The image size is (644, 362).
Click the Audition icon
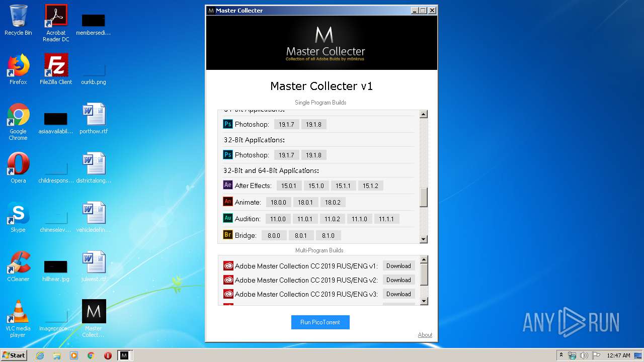[228, 218]
